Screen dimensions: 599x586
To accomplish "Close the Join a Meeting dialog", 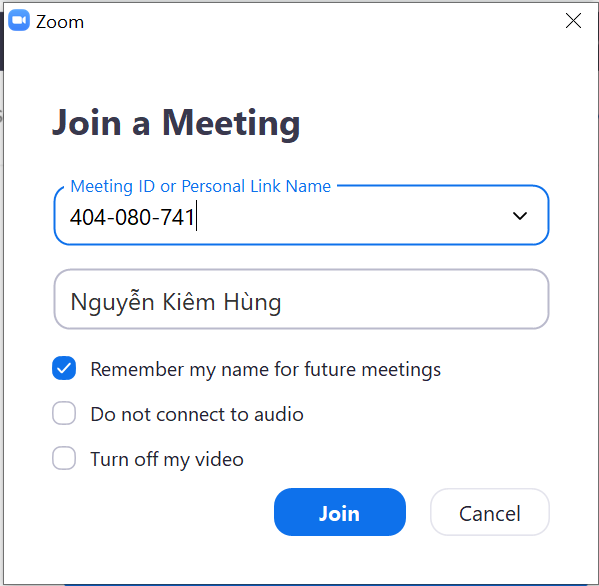I will click(573, 21).
